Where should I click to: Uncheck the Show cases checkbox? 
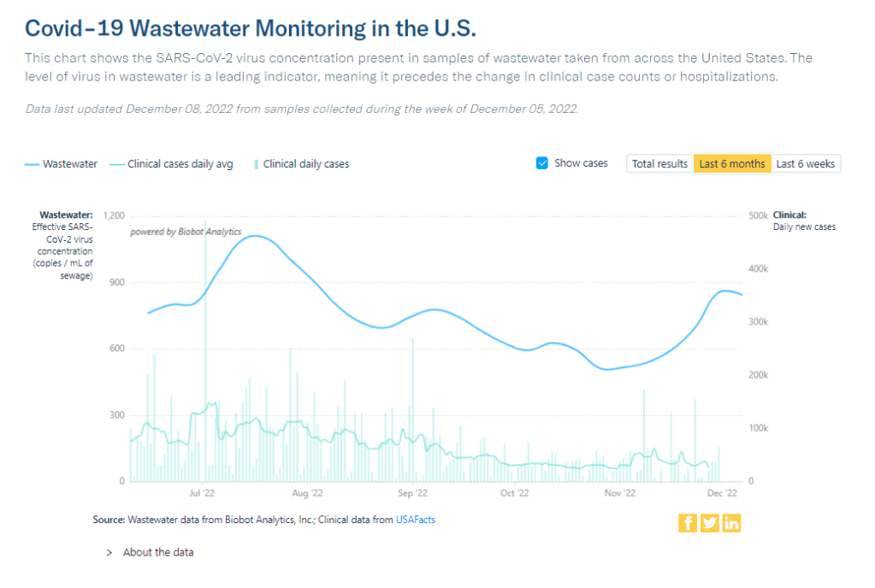[541, 163]
